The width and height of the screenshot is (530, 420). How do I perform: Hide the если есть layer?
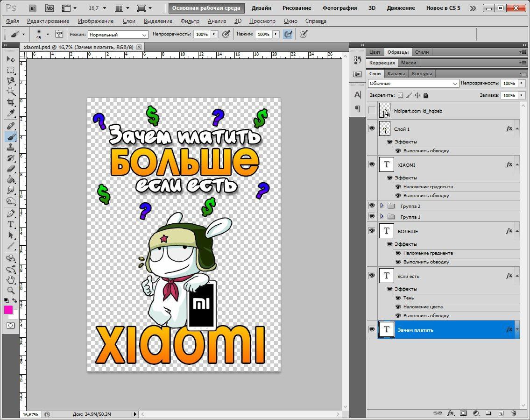click(x=372, y=276)
